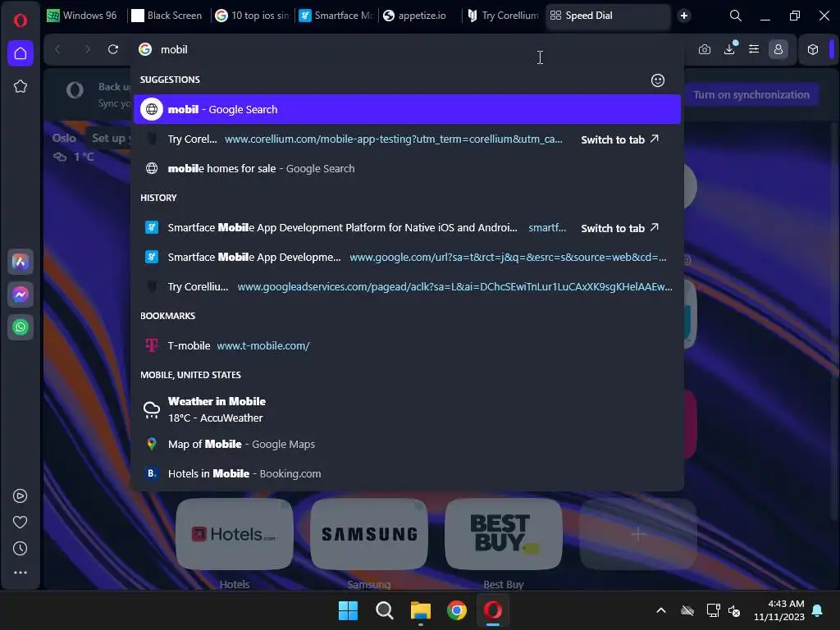Reload the current page
This screenshot has height=630, width=840.
coord(113,49)
